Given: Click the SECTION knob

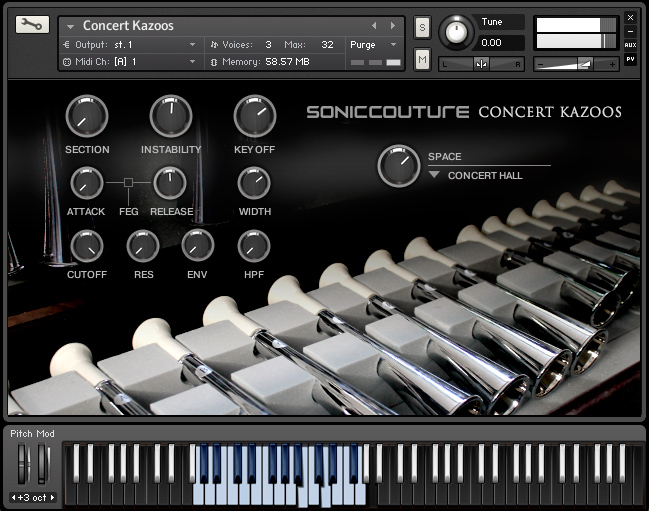Looking at the screenshot, I should click(x=87, y=117).
